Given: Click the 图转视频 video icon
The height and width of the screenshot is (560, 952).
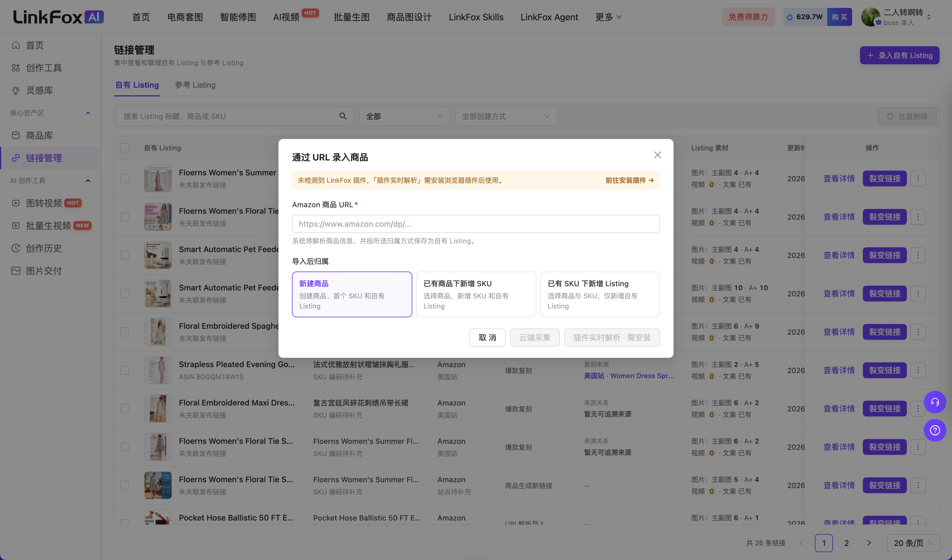Looking at the screenshot, I should pos(16,203).
